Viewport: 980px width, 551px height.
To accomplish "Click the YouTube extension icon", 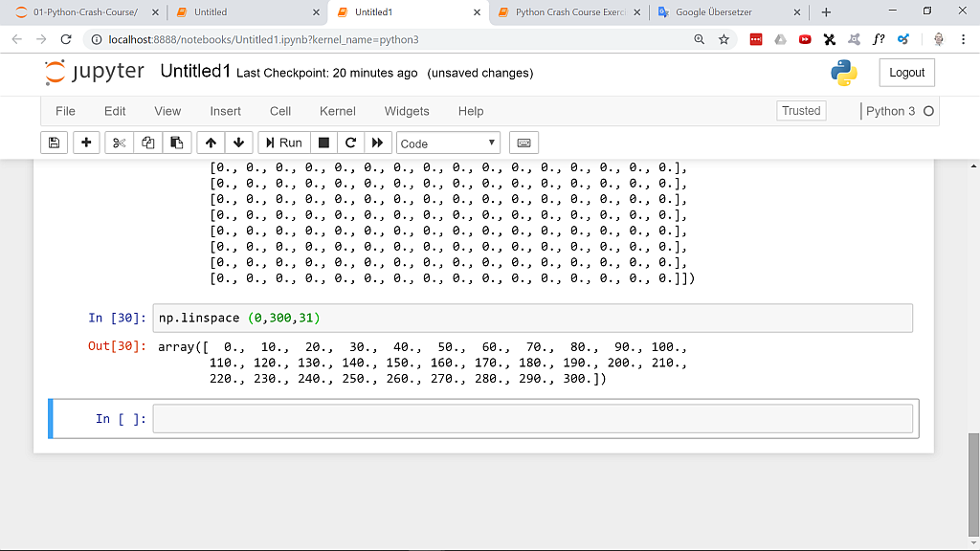I will 805,39.
